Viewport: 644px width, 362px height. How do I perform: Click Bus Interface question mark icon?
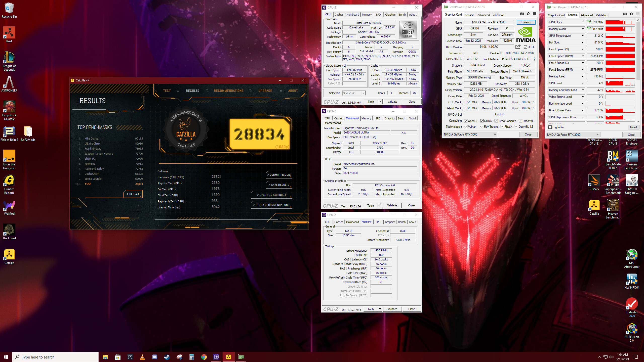click(534, 59)
